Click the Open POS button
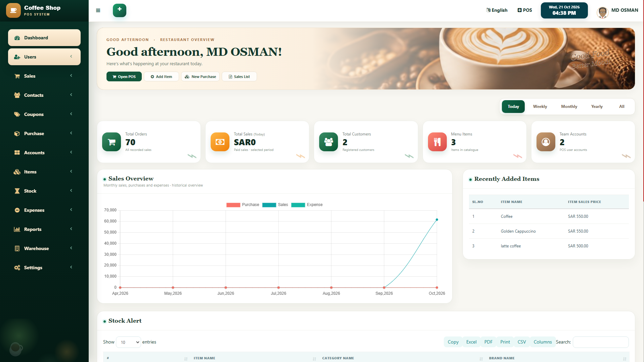 (x=124, y=77)
